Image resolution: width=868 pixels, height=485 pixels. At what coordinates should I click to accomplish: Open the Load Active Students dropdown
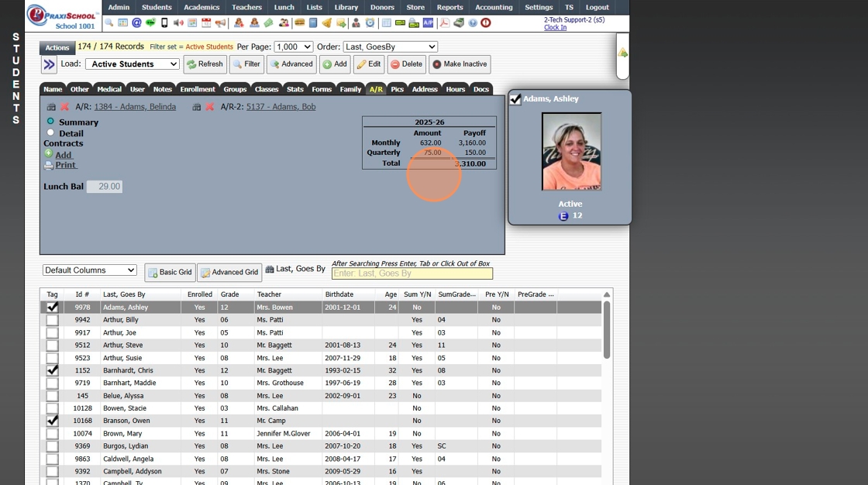[x=133, y=64]
